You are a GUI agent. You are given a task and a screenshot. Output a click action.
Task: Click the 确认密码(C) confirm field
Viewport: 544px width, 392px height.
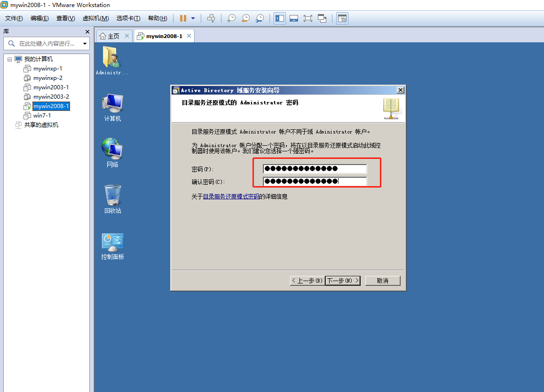point(315,181)
